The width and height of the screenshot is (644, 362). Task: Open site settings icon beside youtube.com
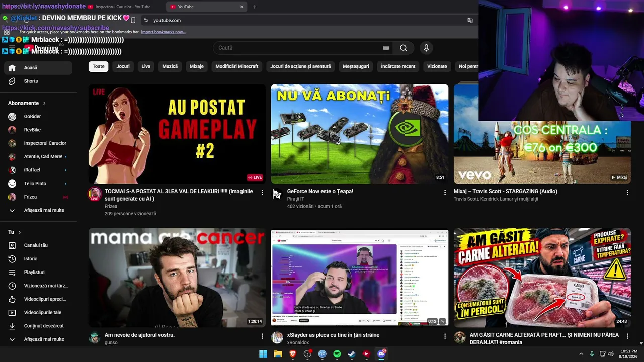coord(146,20)
